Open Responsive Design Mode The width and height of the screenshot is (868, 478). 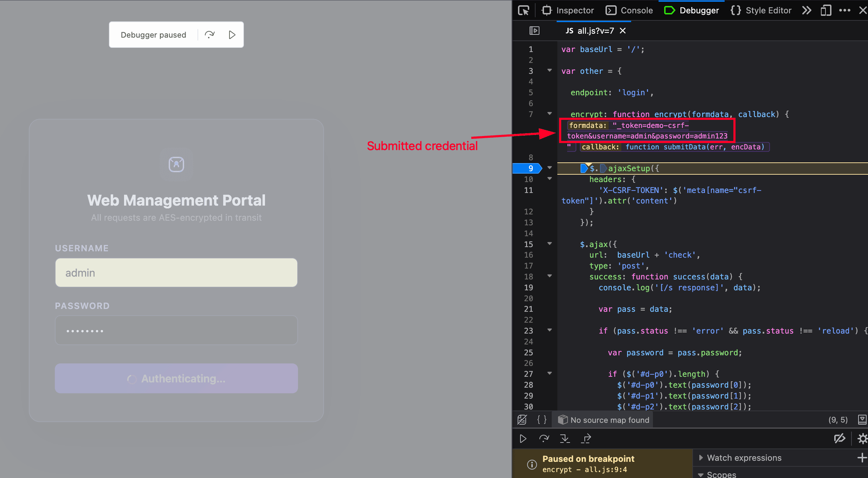[826, 10]
